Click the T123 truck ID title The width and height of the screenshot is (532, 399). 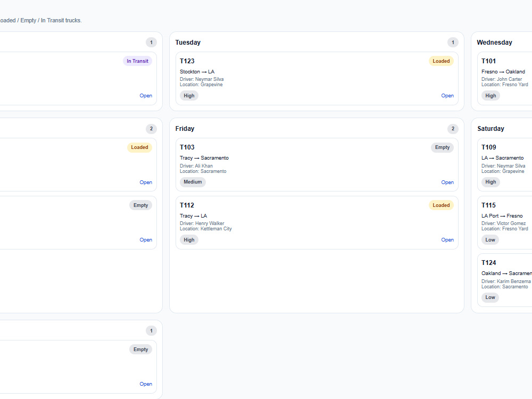pos(187,61)
